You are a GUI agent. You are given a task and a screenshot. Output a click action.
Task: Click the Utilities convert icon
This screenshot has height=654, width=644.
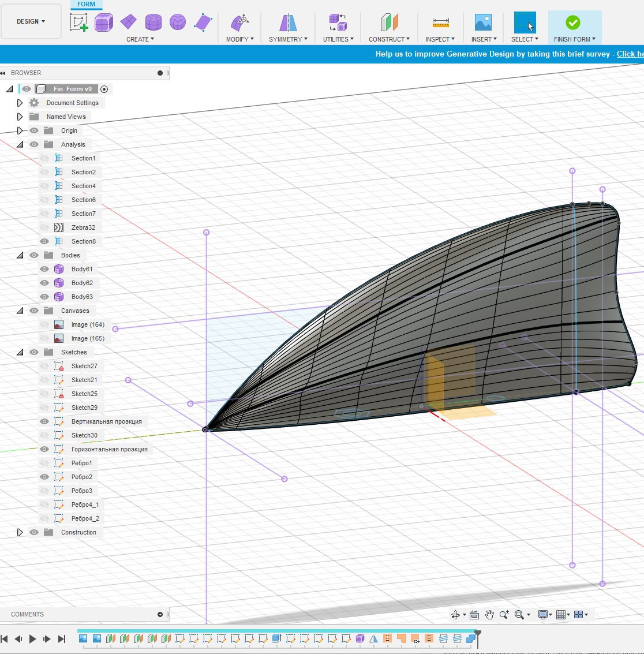[338, 23]
